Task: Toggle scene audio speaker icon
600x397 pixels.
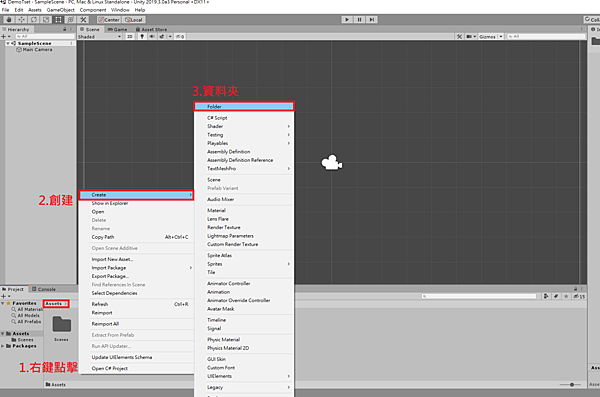Action: (x=152, y=36)
